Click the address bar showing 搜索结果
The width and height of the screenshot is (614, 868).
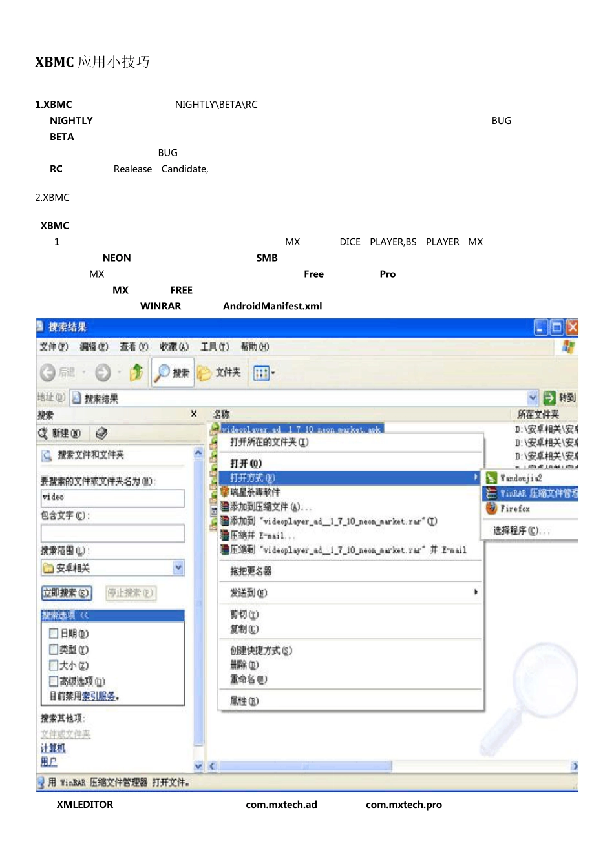pos(304,398)
